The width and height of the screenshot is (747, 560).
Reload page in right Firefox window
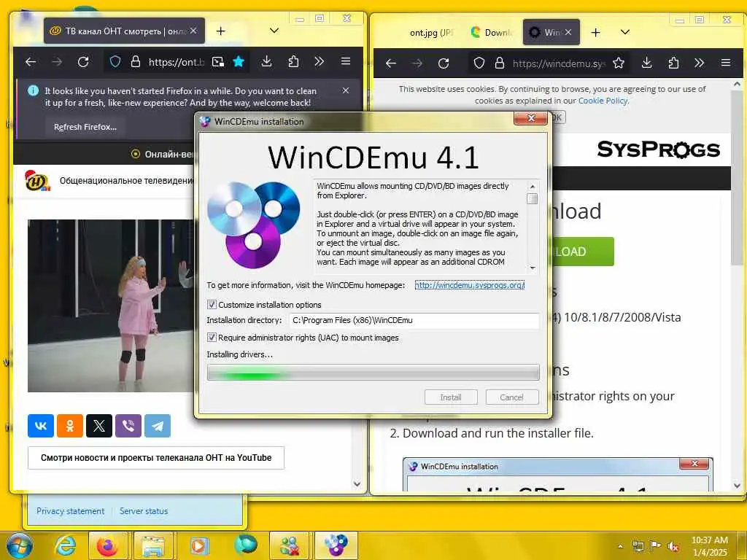pos(444,63)
